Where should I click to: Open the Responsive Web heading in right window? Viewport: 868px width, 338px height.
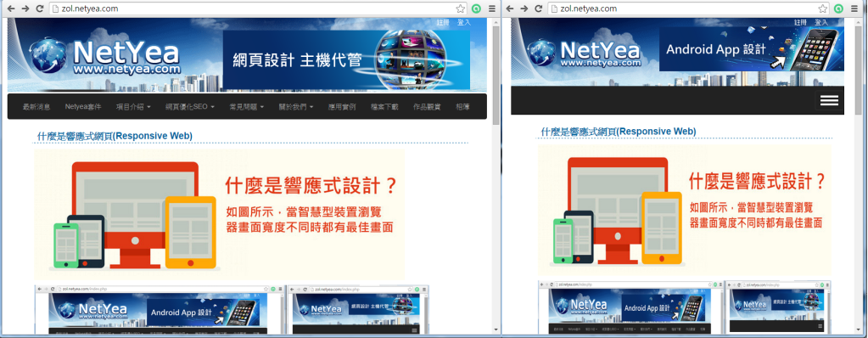(619, 132)
